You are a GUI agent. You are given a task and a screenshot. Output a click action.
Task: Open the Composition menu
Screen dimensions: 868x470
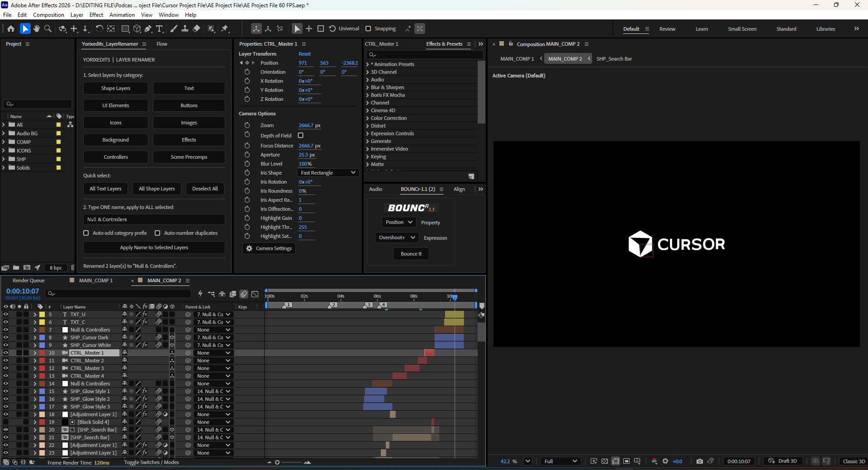48,15
